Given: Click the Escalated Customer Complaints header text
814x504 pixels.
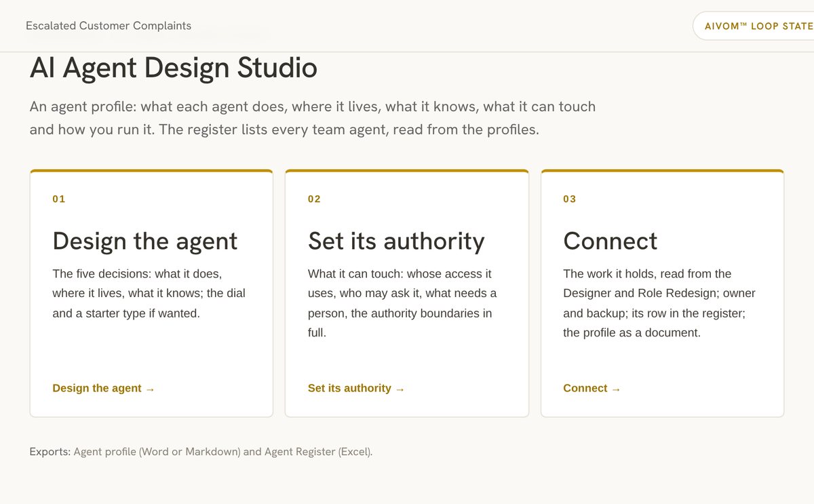Looking at the screenshot, I should 109,26.
